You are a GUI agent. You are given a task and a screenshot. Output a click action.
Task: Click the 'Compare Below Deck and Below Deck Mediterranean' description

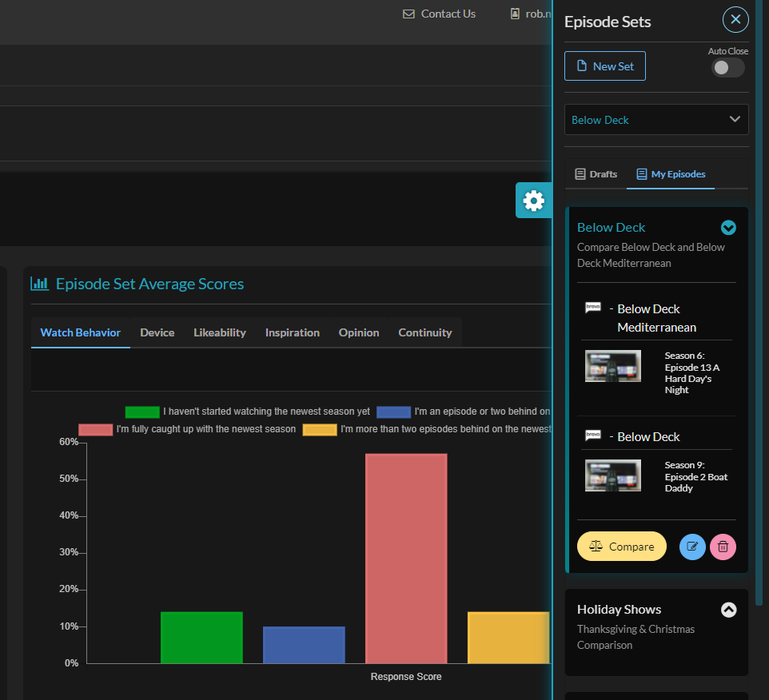651,255
